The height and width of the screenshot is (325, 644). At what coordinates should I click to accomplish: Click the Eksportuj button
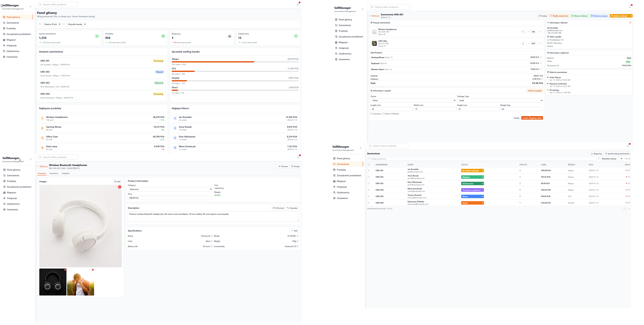click(x=596, y=154)
